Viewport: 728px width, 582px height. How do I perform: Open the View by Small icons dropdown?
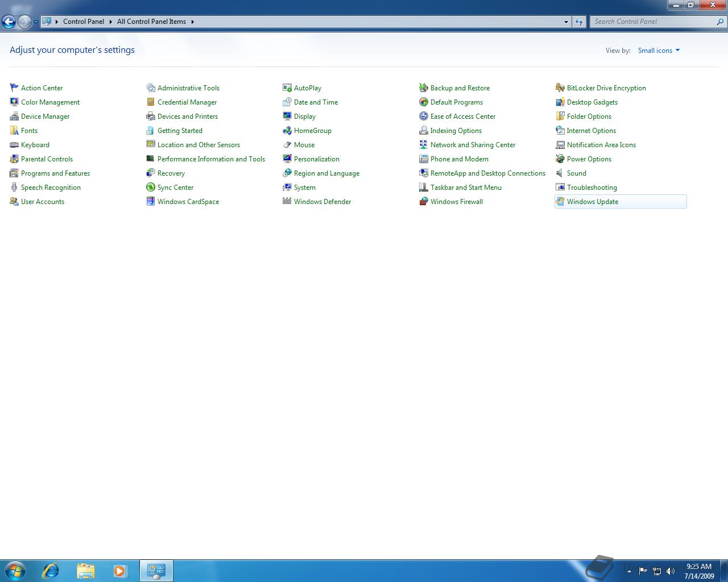click(x=659, y=50)
